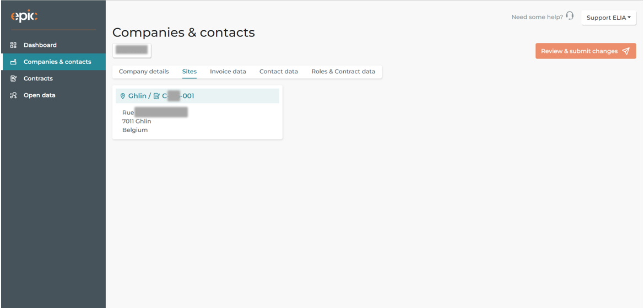The width and height of the screenshot is (644, 308).
Task: Click the Need some help? link
Action: (537, 17)
